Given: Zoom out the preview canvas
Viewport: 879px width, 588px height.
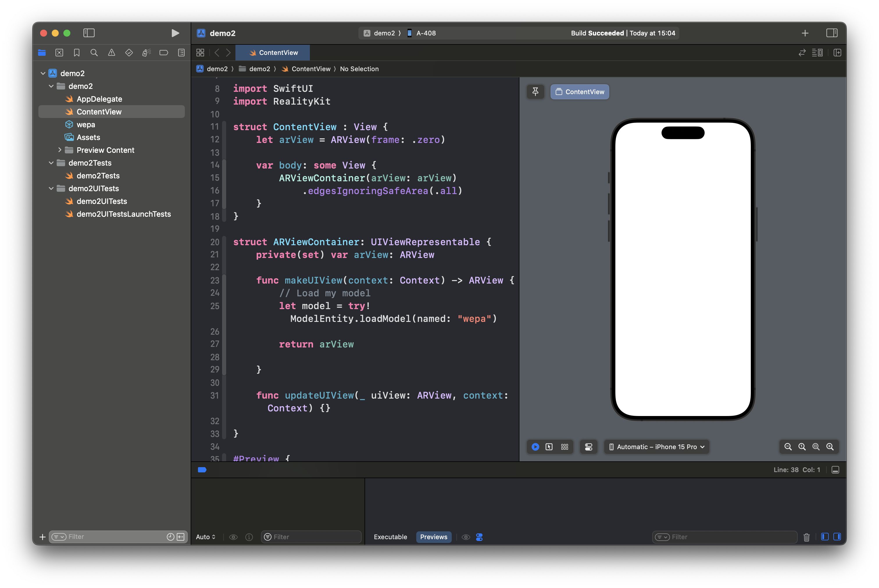Looking at the screenshot, I should click(788, 447).
